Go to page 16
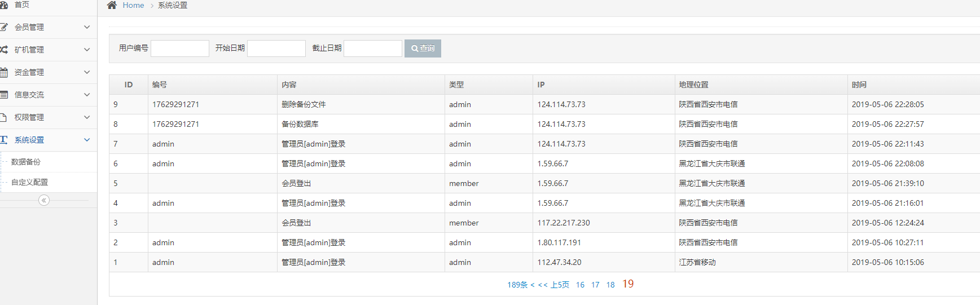 coord(580,285)
